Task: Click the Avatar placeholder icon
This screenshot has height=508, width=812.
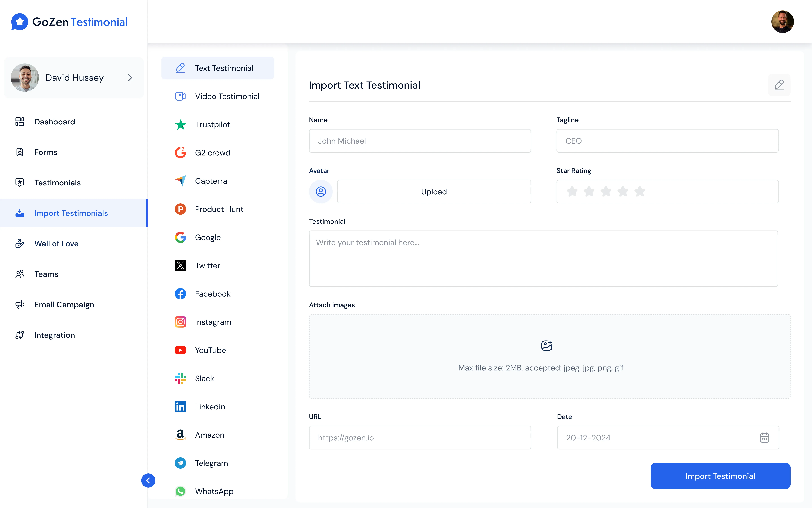Action: coord(321,192)
